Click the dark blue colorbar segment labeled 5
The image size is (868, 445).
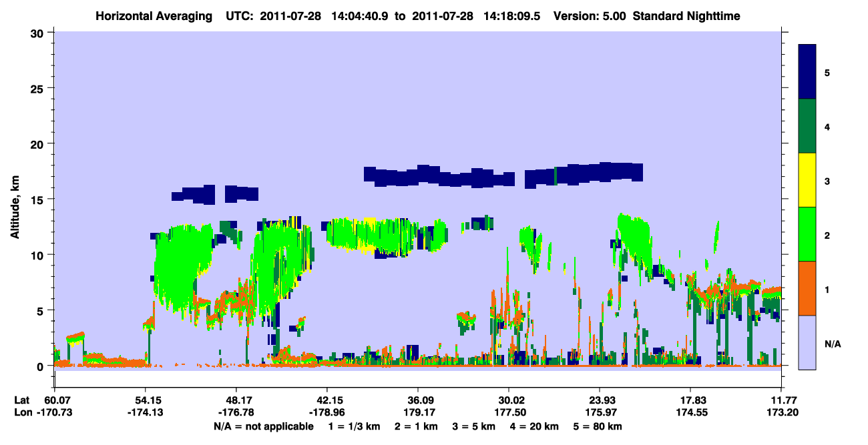(x=807, y=72)
